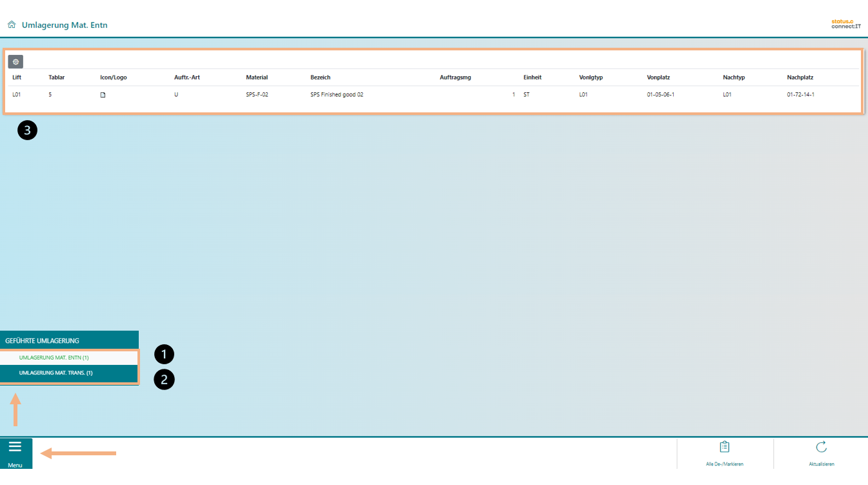Sort by the Material column header

(x=256, y=77)
